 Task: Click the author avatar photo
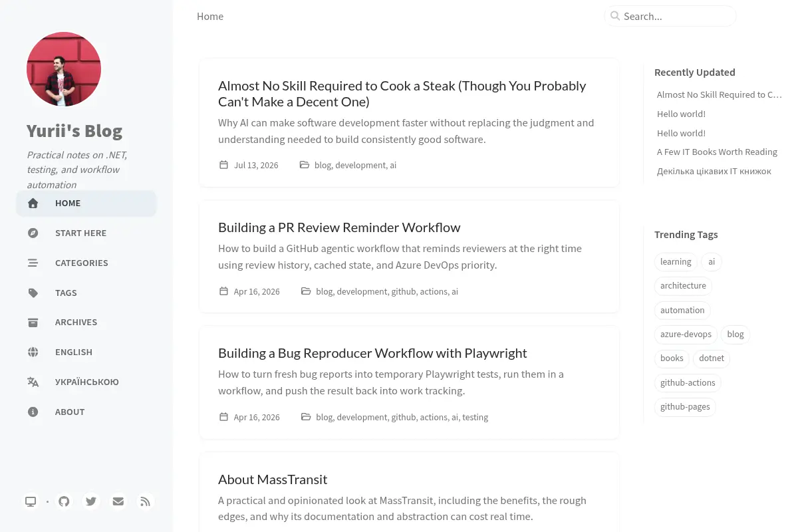[x=64, y=69]
